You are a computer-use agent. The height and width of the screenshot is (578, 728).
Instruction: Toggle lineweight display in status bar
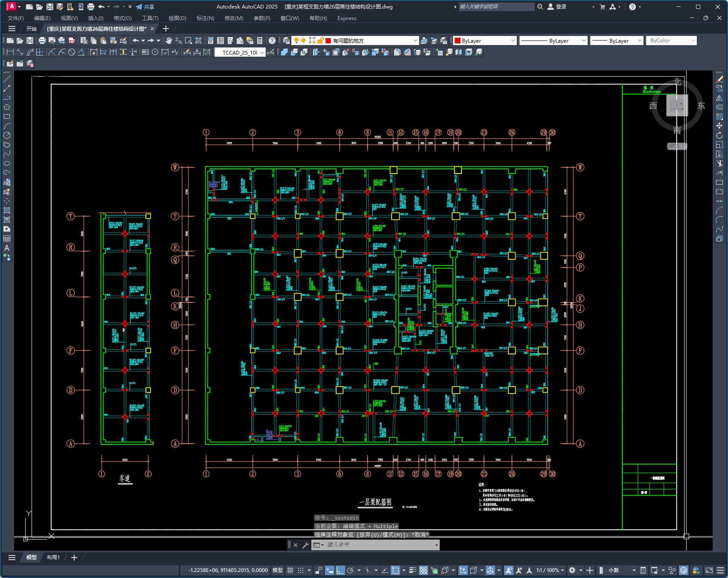[x=412, y=570]
